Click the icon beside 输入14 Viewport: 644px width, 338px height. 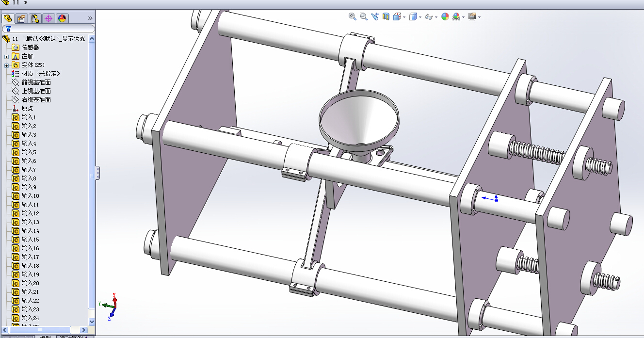[16, 231]
